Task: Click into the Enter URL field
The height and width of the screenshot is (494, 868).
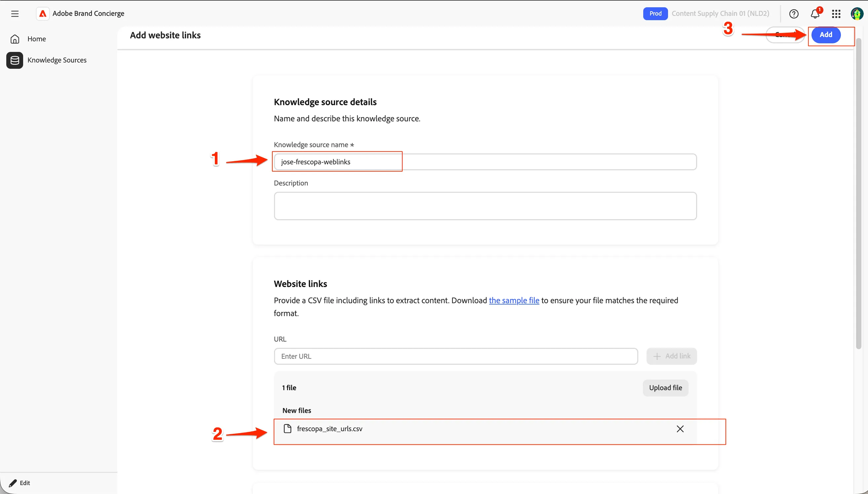Action: coord(456,356)
